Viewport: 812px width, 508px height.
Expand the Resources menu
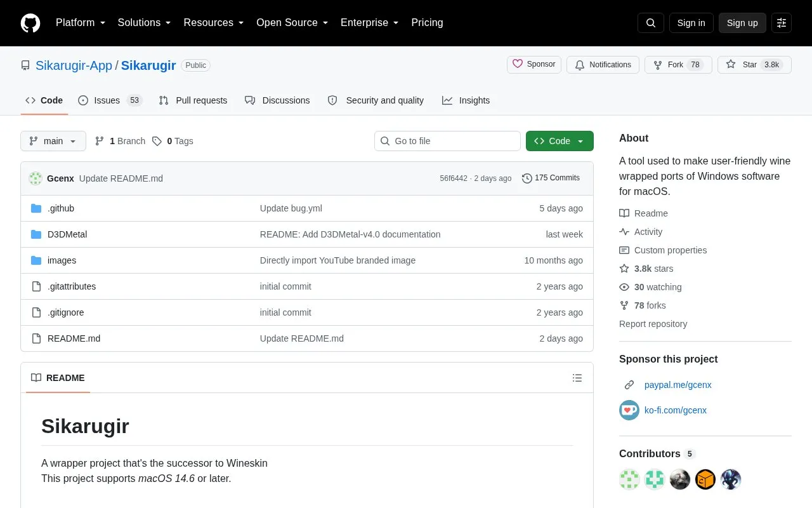click(x=214, y=23)
